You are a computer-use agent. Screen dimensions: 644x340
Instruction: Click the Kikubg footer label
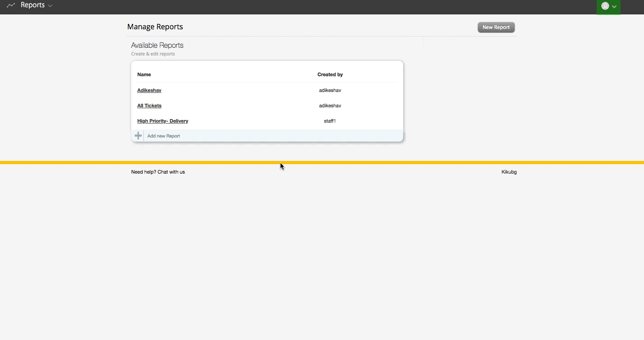(509, 172)
